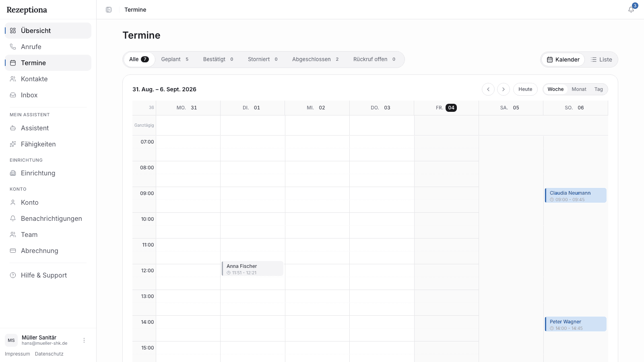Go to the previous week
Viewport: 644px width, 362px height.
(488, 89)
